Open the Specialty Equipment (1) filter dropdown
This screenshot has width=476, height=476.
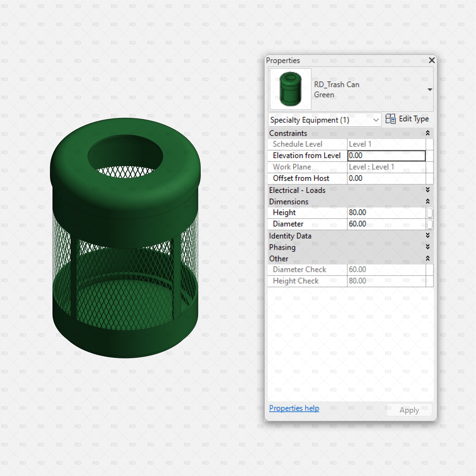click(x=324, y=120)
